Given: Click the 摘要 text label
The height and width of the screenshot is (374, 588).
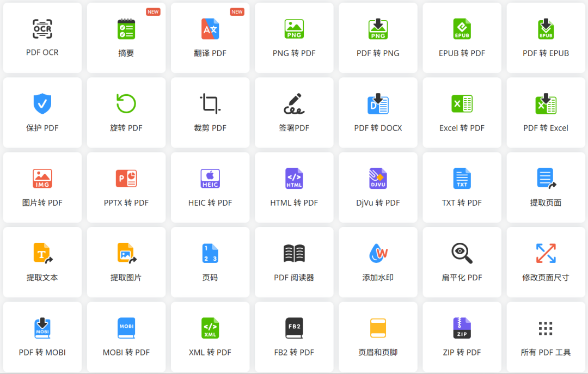Looking at the screenshot, I should [x=126, y=53].
